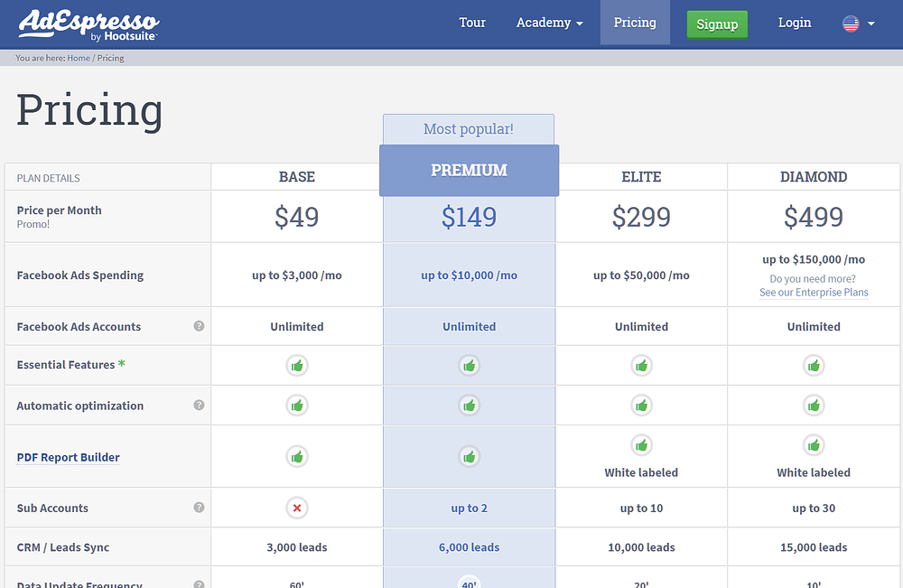
Task: Click the Most popular! banner
Action: click(468, 129)
